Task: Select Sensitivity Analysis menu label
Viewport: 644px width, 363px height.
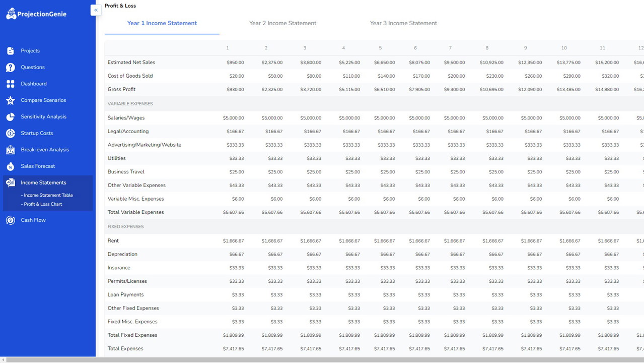Action: 43,117
